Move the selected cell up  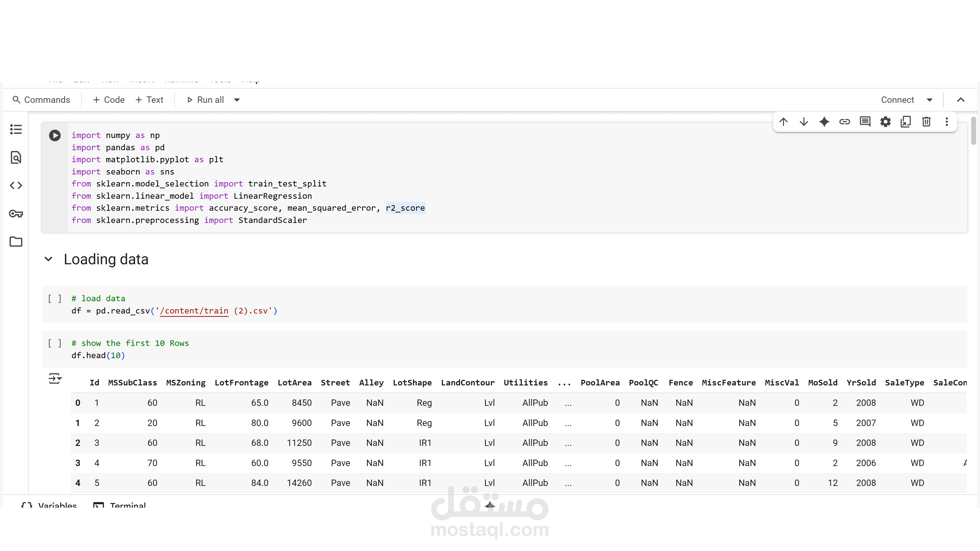click(x=783, y=122)
